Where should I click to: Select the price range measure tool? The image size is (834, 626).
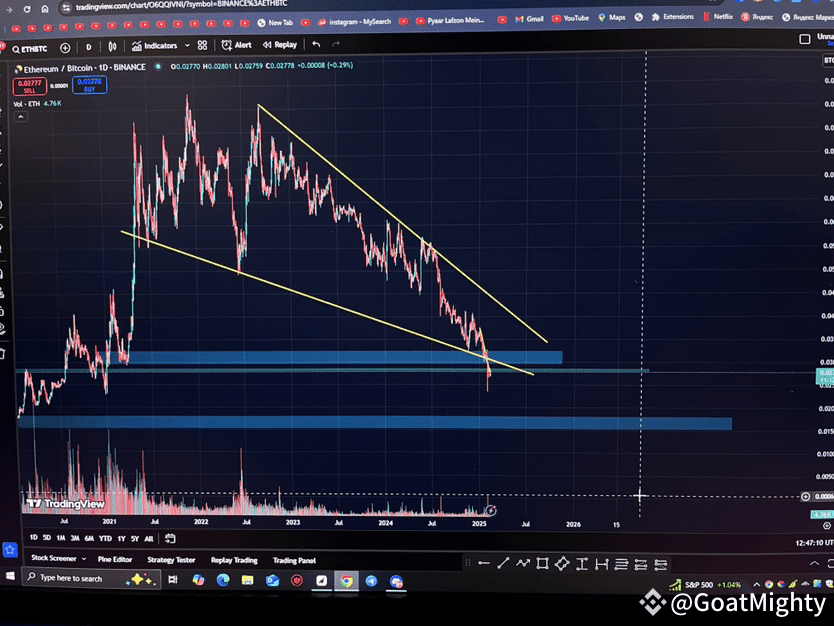pyautogui.click(x=582, y=564)
